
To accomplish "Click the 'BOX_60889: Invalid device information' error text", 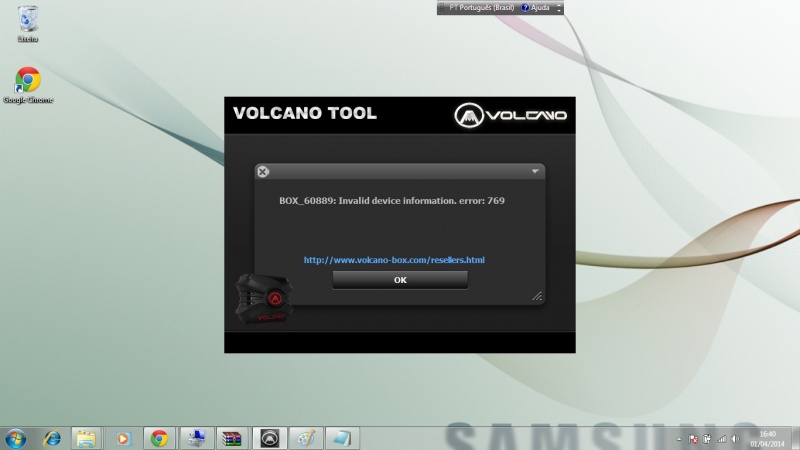I will click(x=392, y=201).
